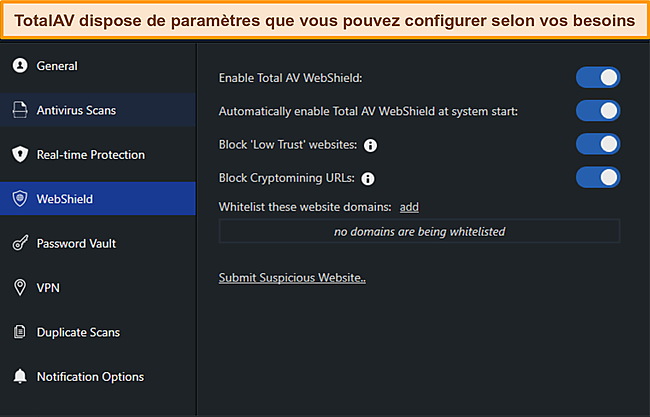Image resolution: width=650 pixels, height=417 pixels.
Task: Click the Antivirus Scans document icon
Action: pyautogui.click(x=19, y=110)
